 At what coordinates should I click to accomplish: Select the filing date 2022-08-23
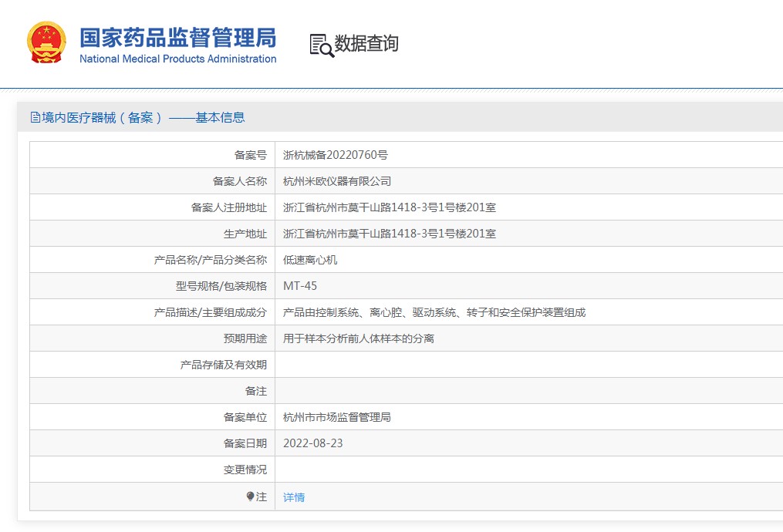pyautogui.click(x=313, y=443)
